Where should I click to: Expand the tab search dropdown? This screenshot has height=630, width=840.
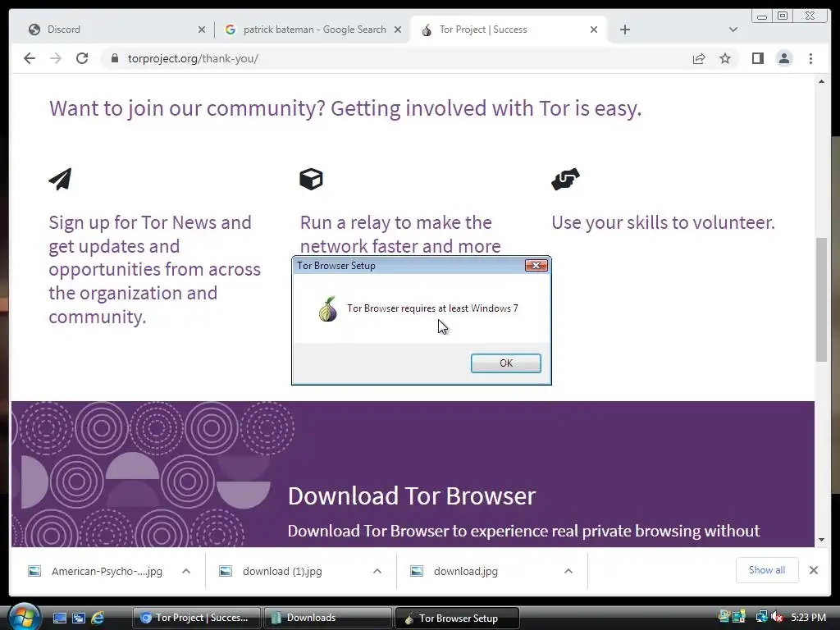tap(733, 30)
